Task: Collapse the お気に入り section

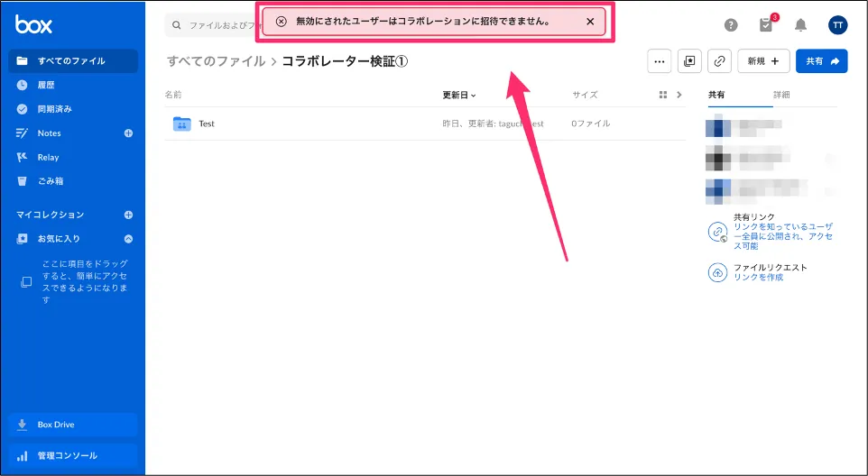Action: (128, 239)
